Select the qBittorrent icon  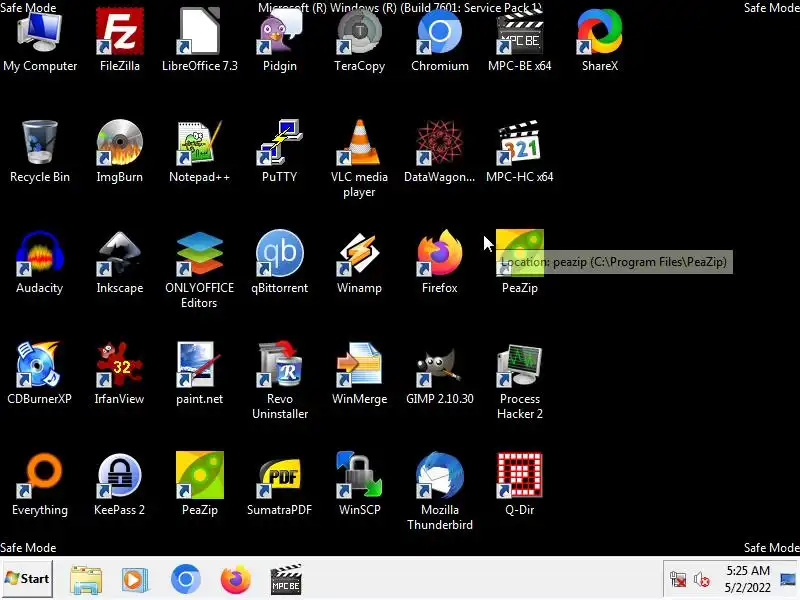280,254
